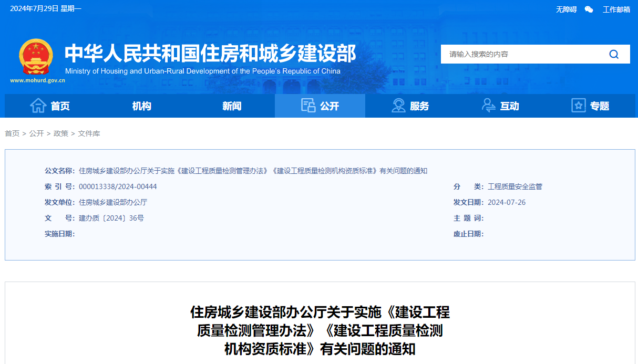Viewport: 638px width, 364px height.
Task: Select the 公开 navigation label
Action: [x=330, y=106]
